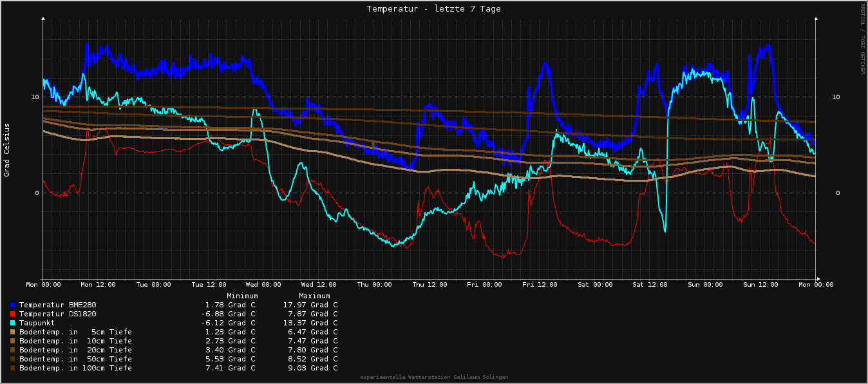Screen dimensions: 868x384
Task: Click the blue Temperatur BME280 legend swatch
Action: point(12,305)
